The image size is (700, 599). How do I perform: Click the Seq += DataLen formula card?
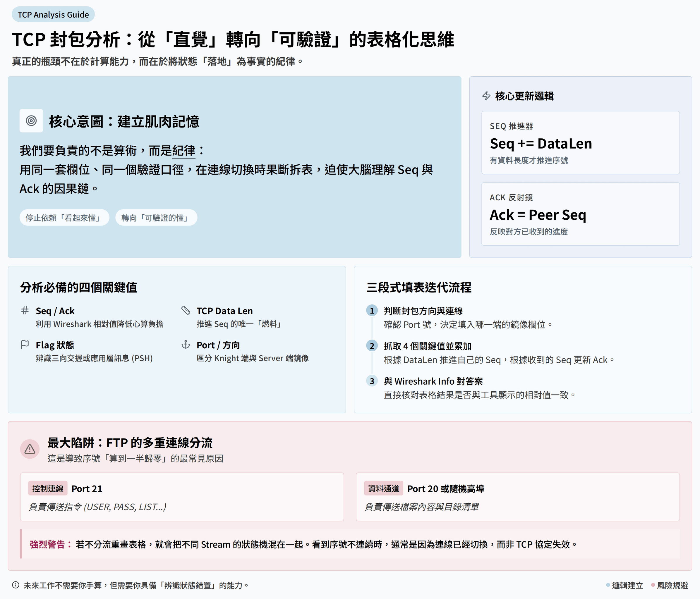coord(580,142)
